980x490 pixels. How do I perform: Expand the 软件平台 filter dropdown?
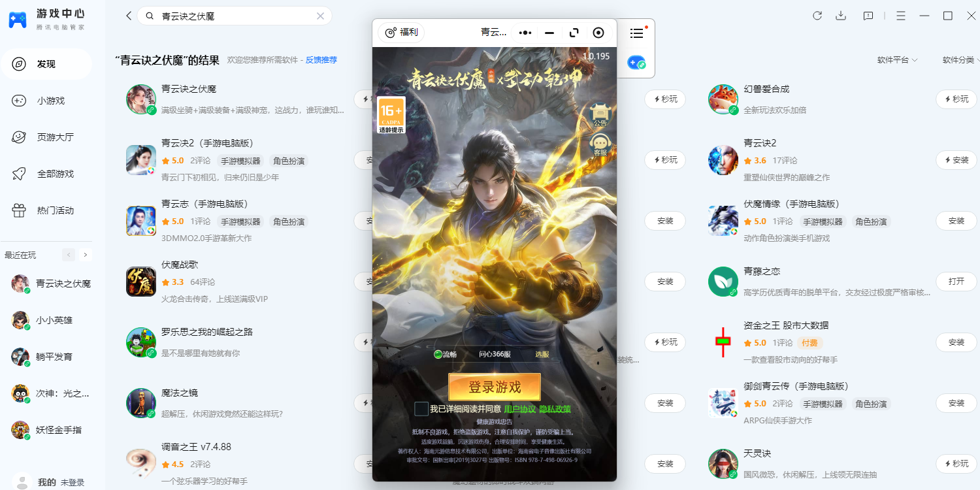(897, 60)
